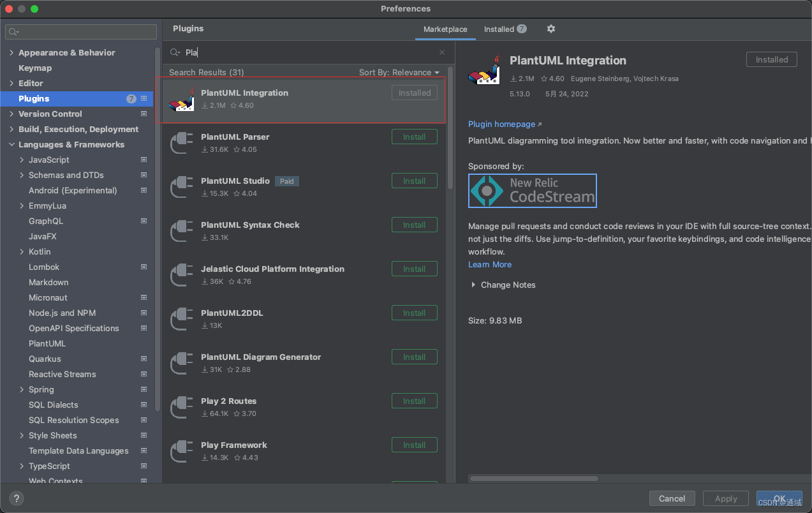Install the Play Framework plugin
The image size is (812, 513).
pos(415,445)
